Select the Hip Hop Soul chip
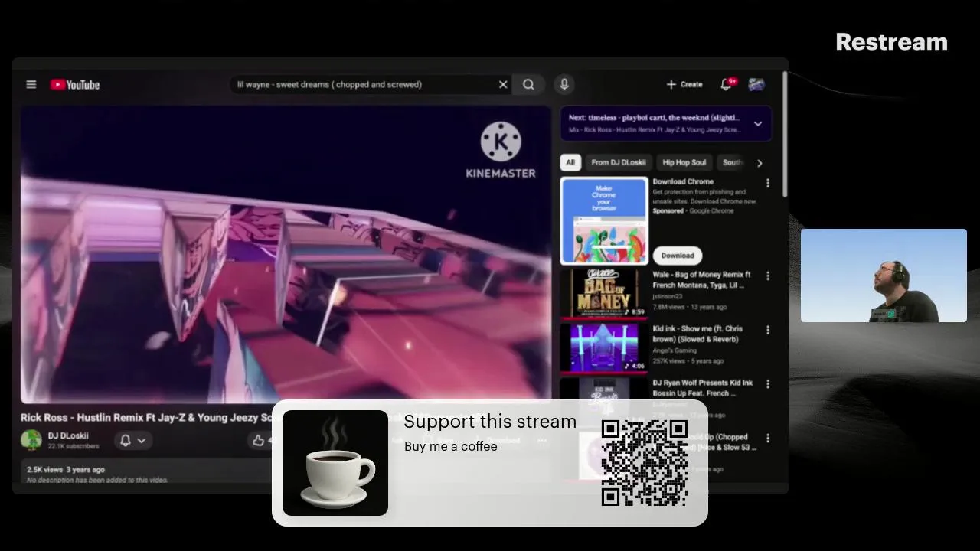 [x=684, y=162]
